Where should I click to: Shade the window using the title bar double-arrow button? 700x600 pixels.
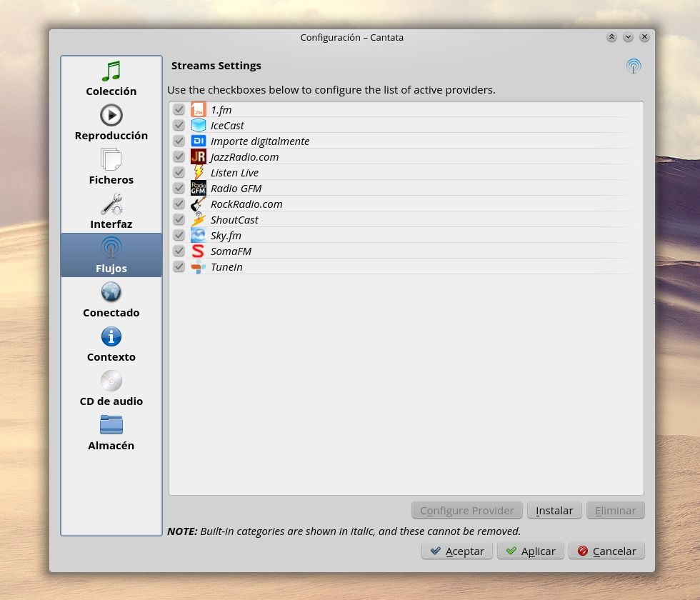coord(611,37)
